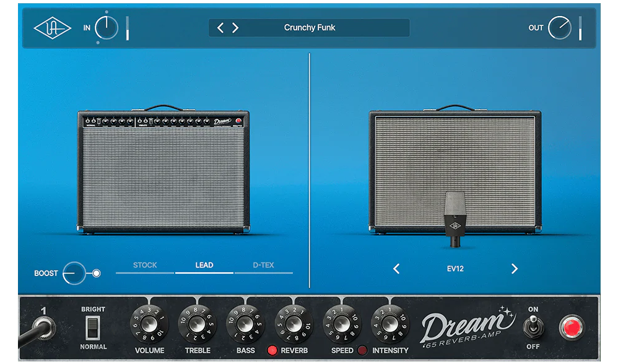Adjust the IN input gain knob

[107, 28]
